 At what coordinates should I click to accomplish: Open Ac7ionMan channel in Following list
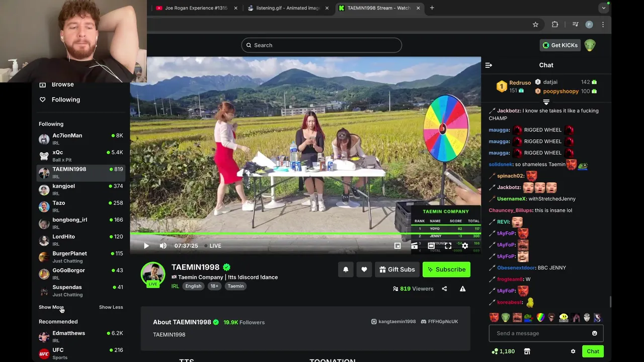80,139
